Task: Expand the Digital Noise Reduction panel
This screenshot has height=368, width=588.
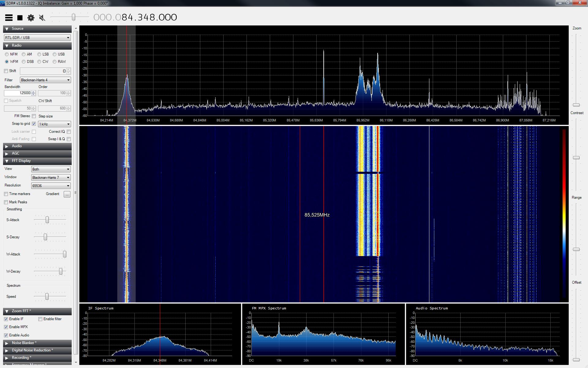Action: coord(37,350)
